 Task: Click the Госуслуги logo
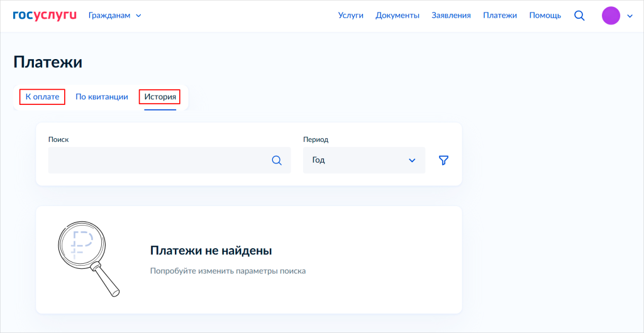(x=45, y=15)
